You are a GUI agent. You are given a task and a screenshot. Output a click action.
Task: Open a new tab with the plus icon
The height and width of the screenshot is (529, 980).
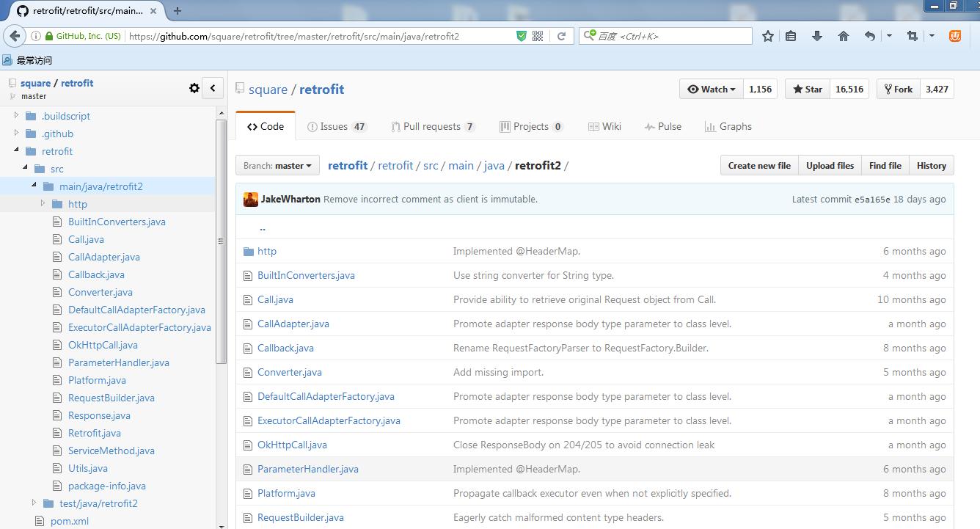click(178, 11)
